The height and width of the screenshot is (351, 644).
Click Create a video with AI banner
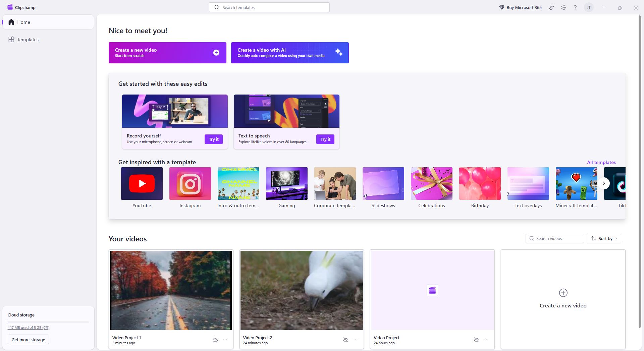[x=290, y=53]
